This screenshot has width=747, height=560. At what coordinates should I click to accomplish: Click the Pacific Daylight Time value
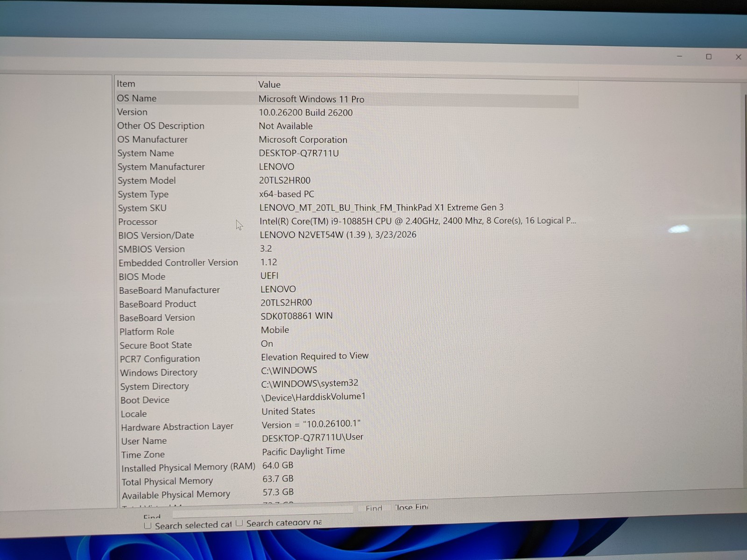coord(303,451)
